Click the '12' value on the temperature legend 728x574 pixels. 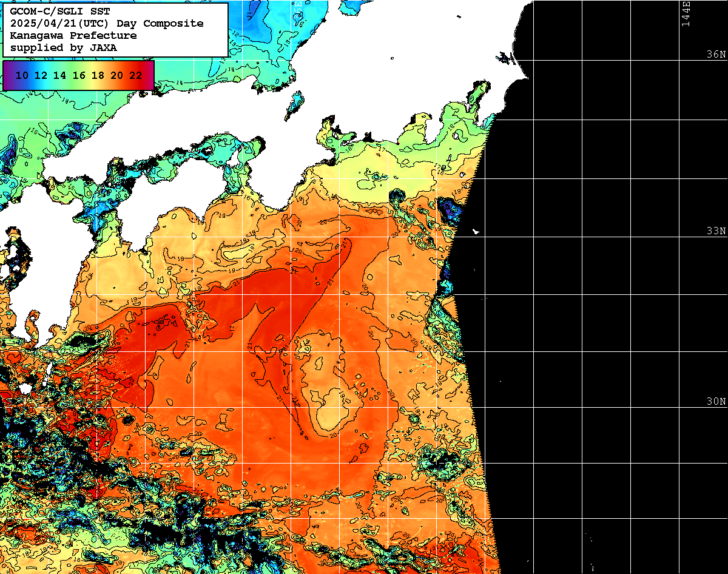[x=41, y=75]
